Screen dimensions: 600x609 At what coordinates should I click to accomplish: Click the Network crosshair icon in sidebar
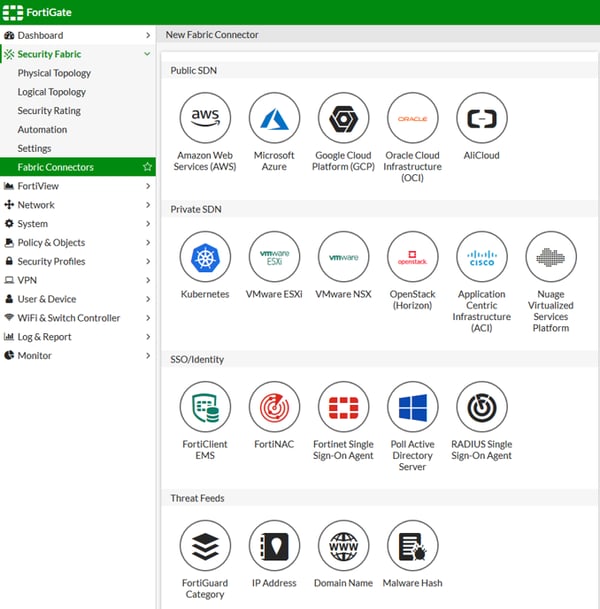(x=9, y=205)
